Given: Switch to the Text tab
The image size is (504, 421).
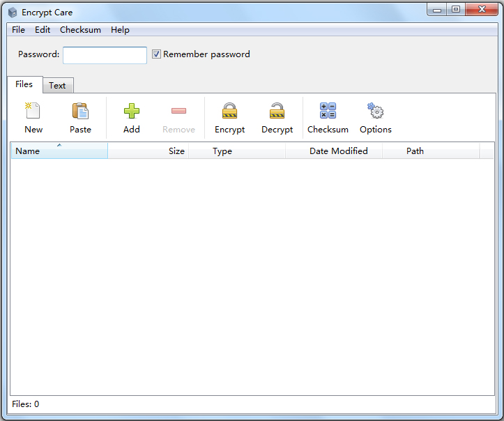Looking at the screenshot, I should pos(58,86).
